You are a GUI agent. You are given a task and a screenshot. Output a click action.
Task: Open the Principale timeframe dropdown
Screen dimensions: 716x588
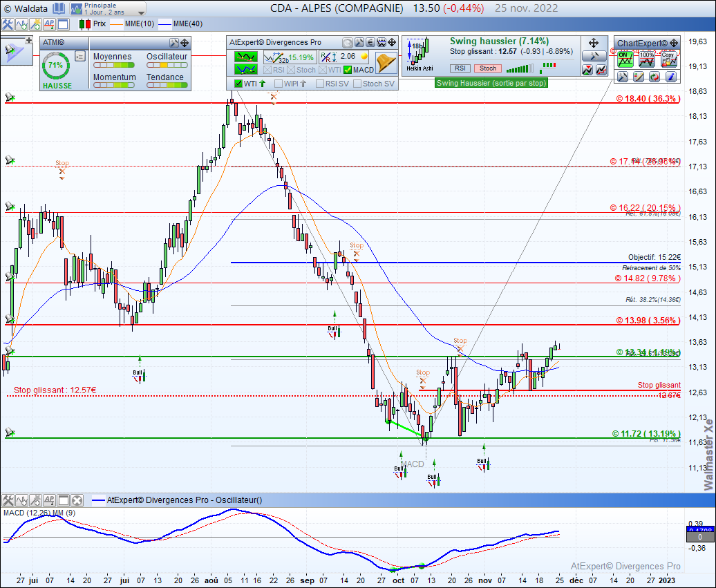pos(108,8)
